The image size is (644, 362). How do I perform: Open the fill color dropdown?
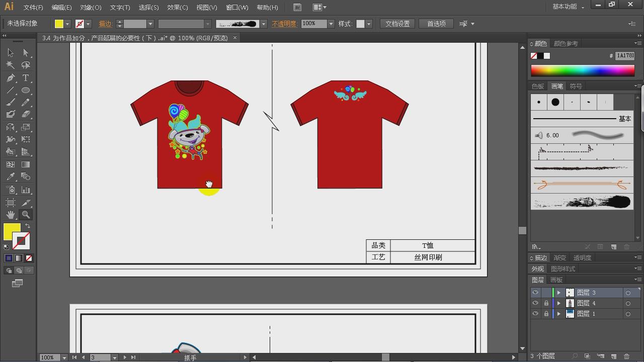[x=67, y=24]
